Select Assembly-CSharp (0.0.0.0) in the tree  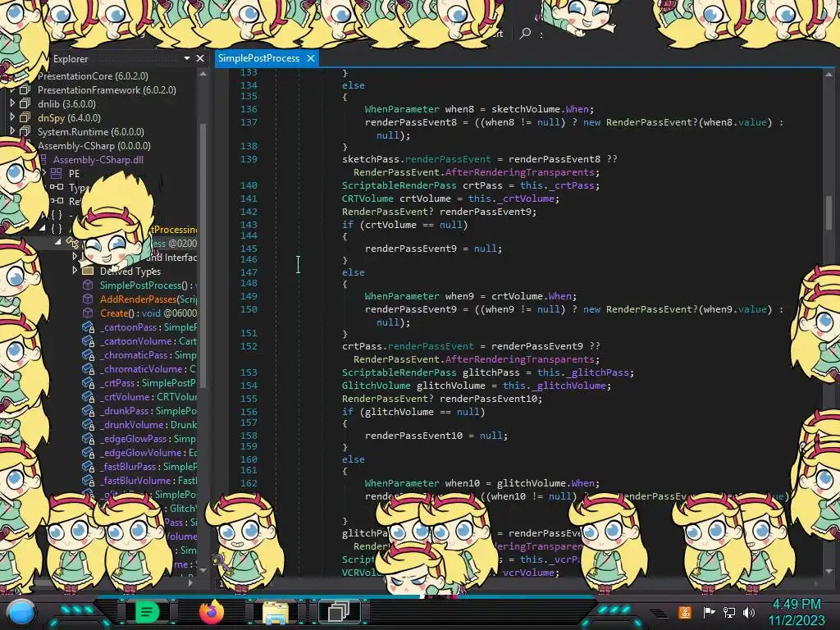click(x=94, y=146)
